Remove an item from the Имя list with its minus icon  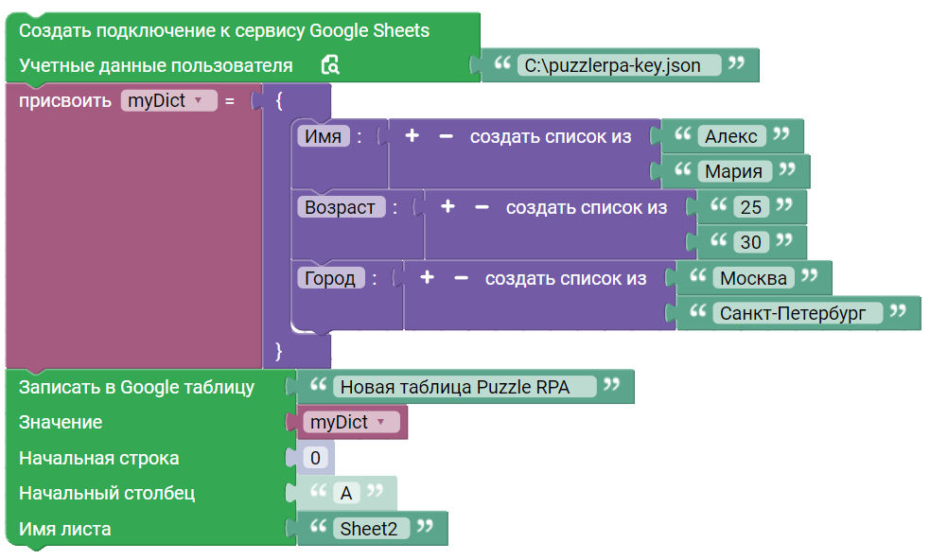pyautogui.click(x=446, y=136)
